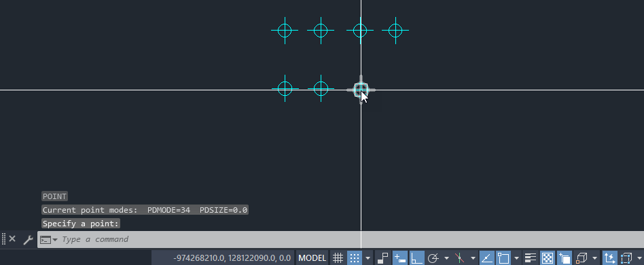The width and height of the screenshot is (644, 265).
Task: Toggle ortho mode right-angle icon
Action: coord(417,258)
